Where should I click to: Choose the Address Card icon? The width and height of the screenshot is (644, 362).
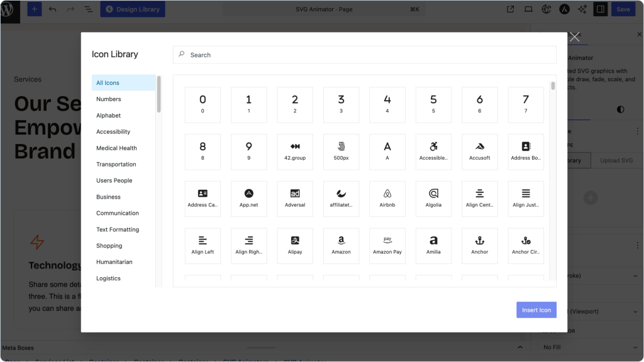click(x=203, y=199)
